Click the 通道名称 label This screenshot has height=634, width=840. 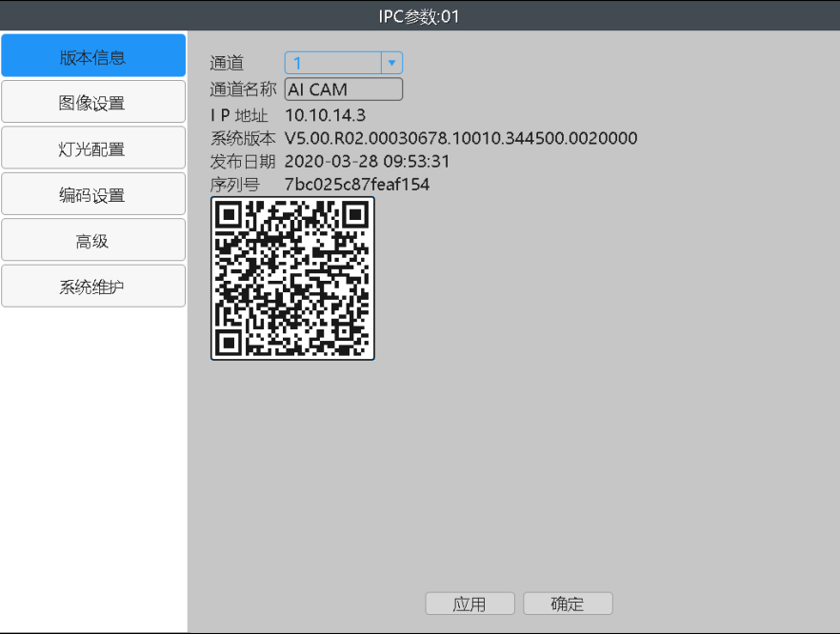point(243,89)
